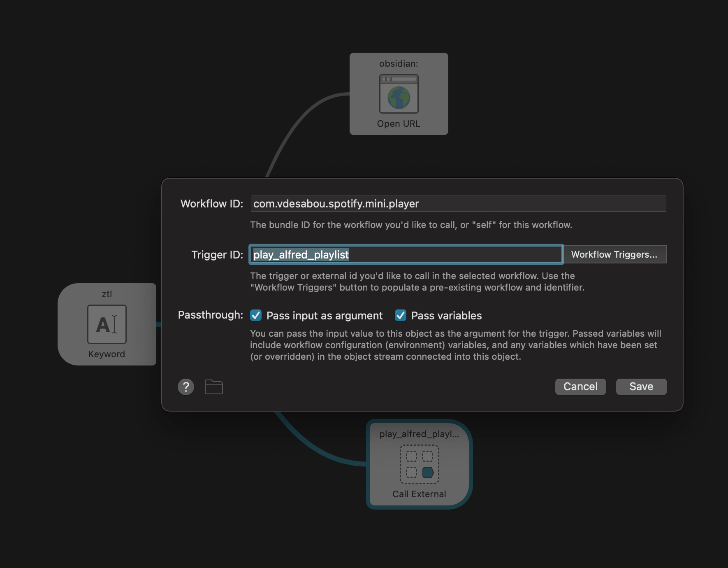Click the "Pass variables" label text
This screenshot has width=728, height=568.
pyautogui.click(x=447, y=316)
